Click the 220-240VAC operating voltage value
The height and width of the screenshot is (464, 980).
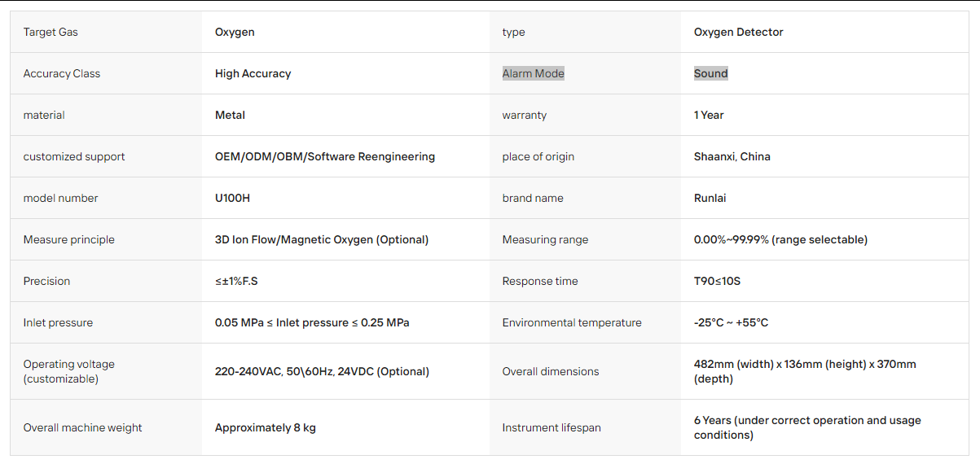[x=322, y=371]
